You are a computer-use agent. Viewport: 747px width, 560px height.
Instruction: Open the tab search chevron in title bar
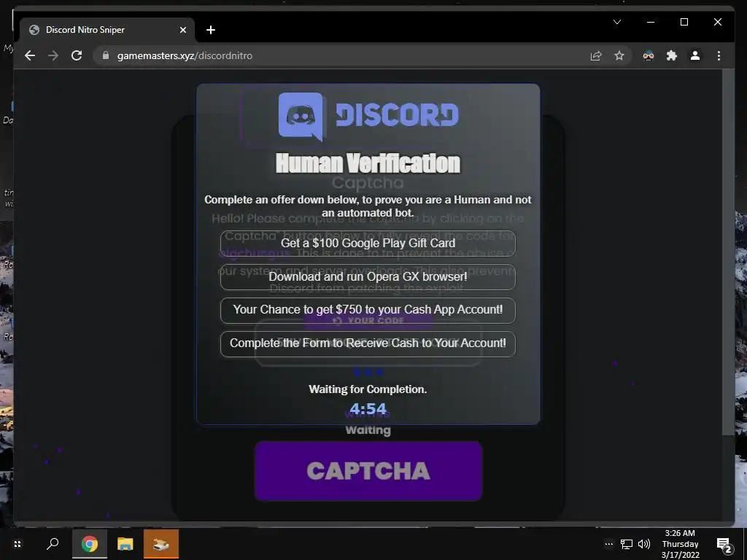[617, 22]
